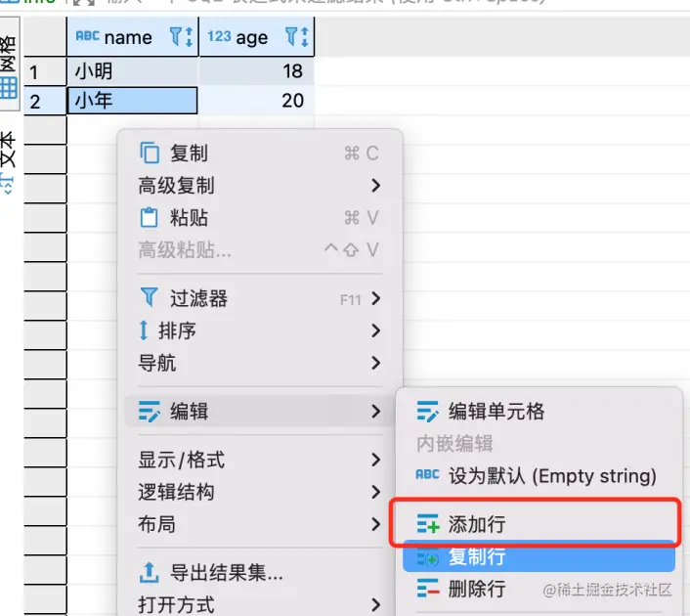The width and height of the screenshot is (690, 616).
Task: Switch to the 网格 grid view tab
Action: click(x=9, y=64)
